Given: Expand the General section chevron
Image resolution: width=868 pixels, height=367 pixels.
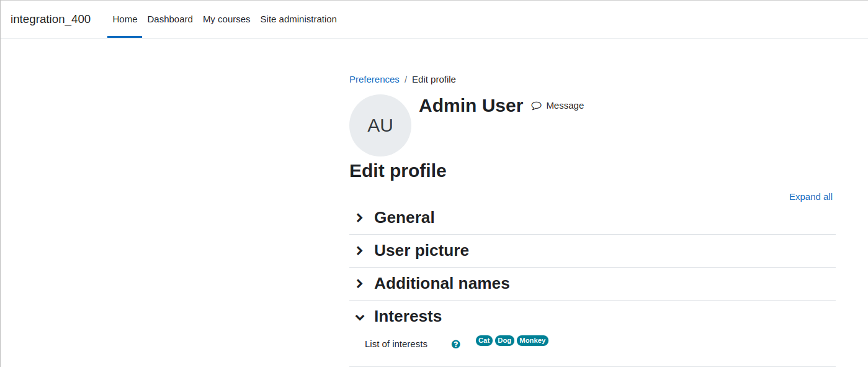Looking at the screenshot, I should (359, 218).
